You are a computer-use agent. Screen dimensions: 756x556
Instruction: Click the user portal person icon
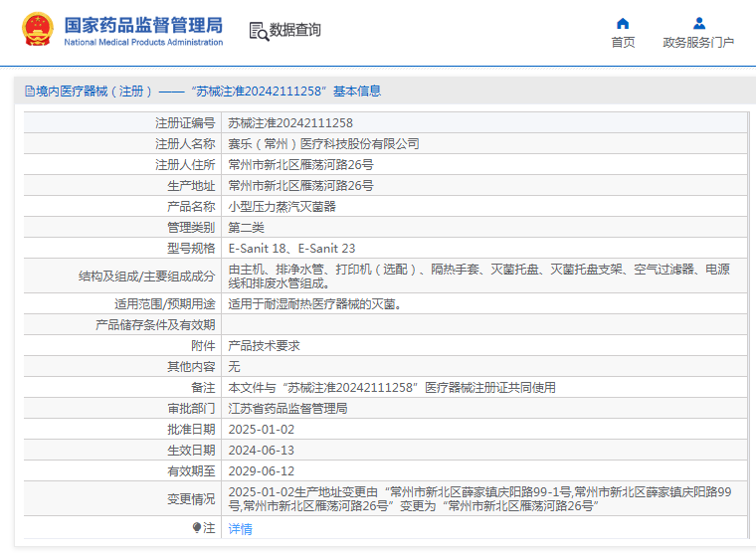pyautogui.click(x=699, y=23)
